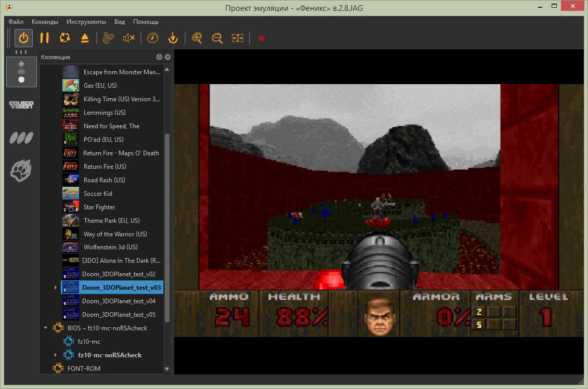Click the Road Rash game thumbnail
The height and width of the screenshot is (389, 588).
pos(71,180)
